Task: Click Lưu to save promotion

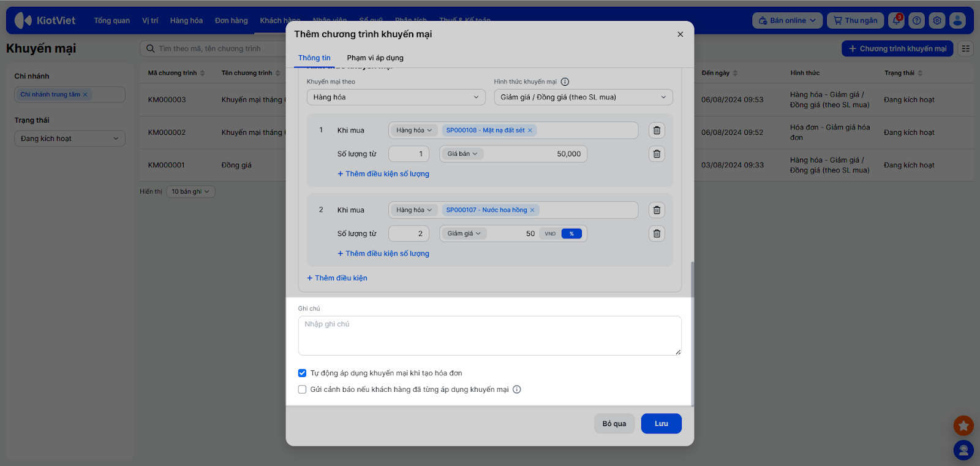Action: coord(661,424)
